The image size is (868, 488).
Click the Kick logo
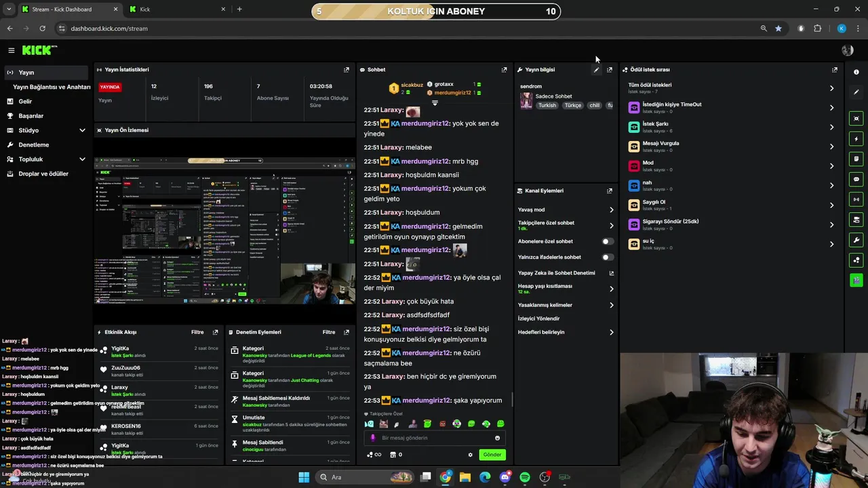(x=39, y=50)
